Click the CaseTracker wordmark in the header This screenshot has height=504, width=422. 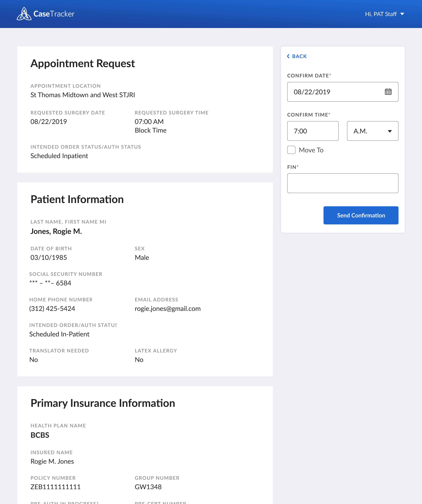click(54, 14)
